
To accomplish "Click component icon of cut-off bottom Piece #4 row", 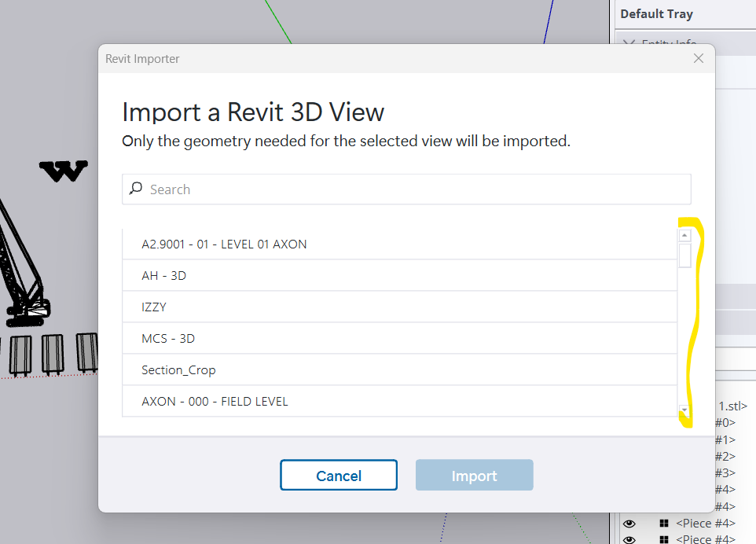I will click(x=664, y=539).
